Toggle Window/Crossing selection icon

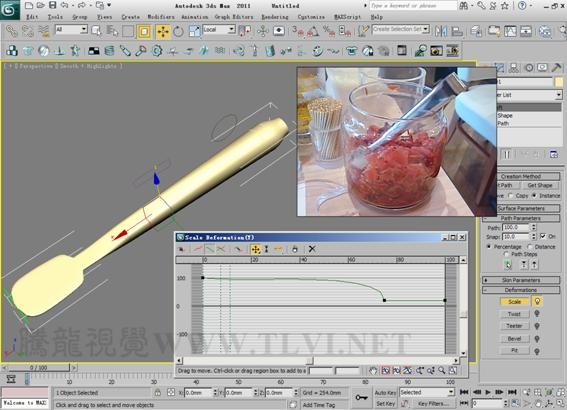coord(144,32)
